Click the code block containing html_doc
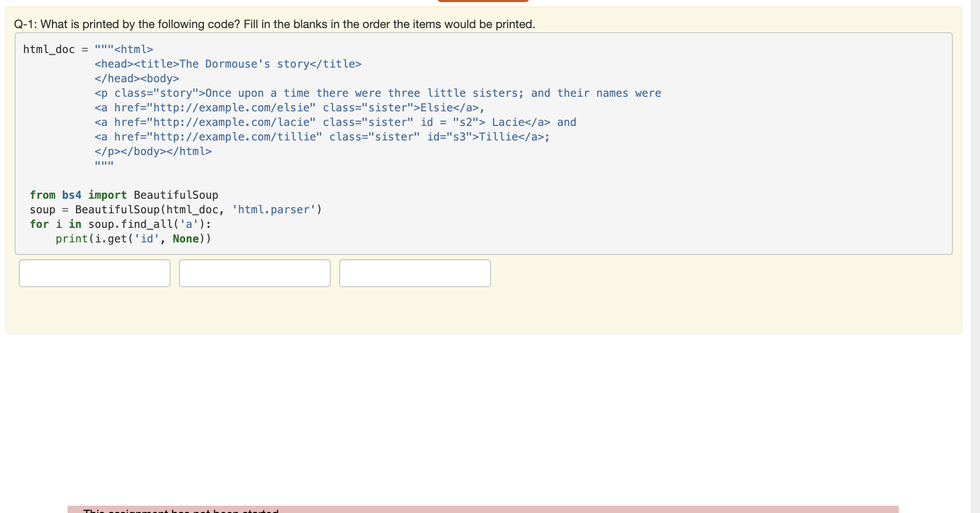 pos(484,143)
